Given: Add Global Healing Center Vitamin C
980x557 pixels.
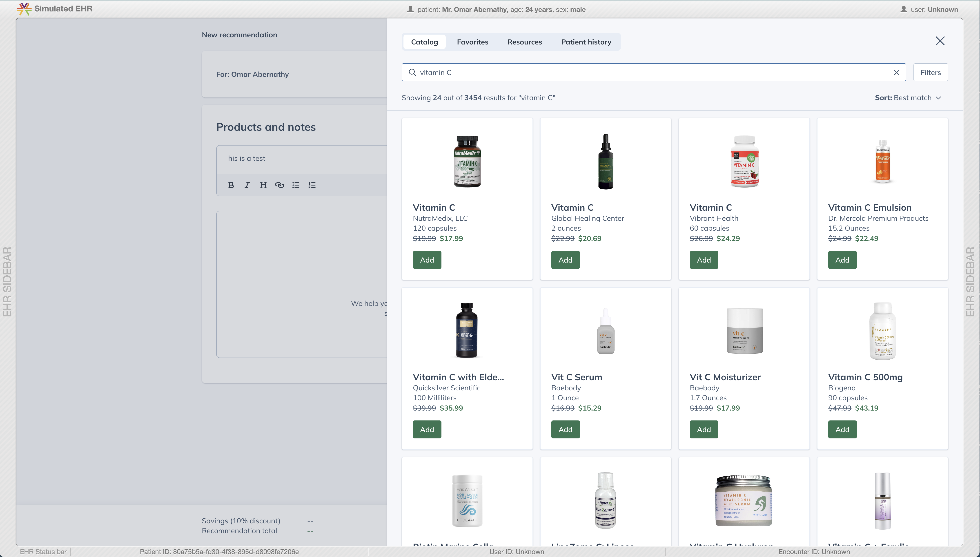Looking at the screenshot, I should [566, 260].
